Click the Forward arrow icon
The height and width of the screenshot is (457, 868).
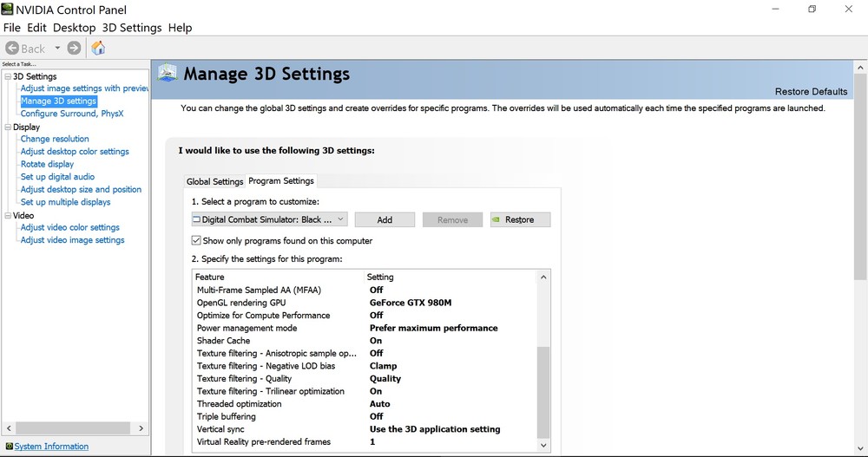75,49
